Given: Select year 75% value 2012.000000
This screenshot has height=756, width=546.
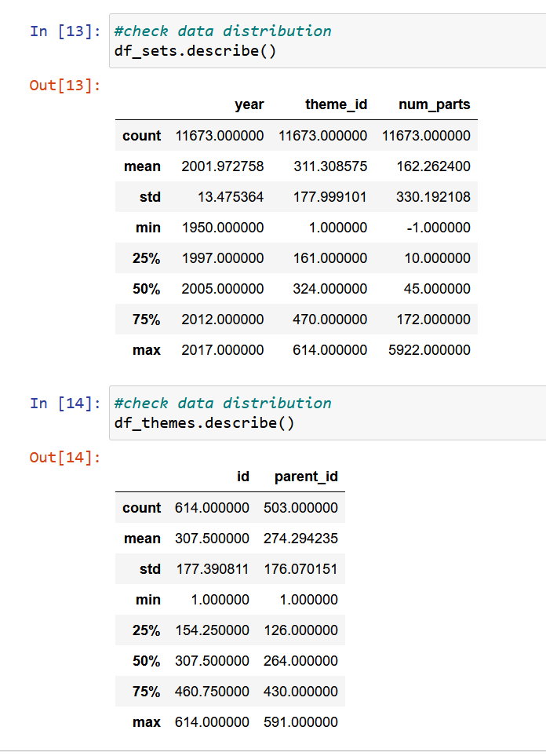Looking at the screenshot, I should tap(223, 320).
